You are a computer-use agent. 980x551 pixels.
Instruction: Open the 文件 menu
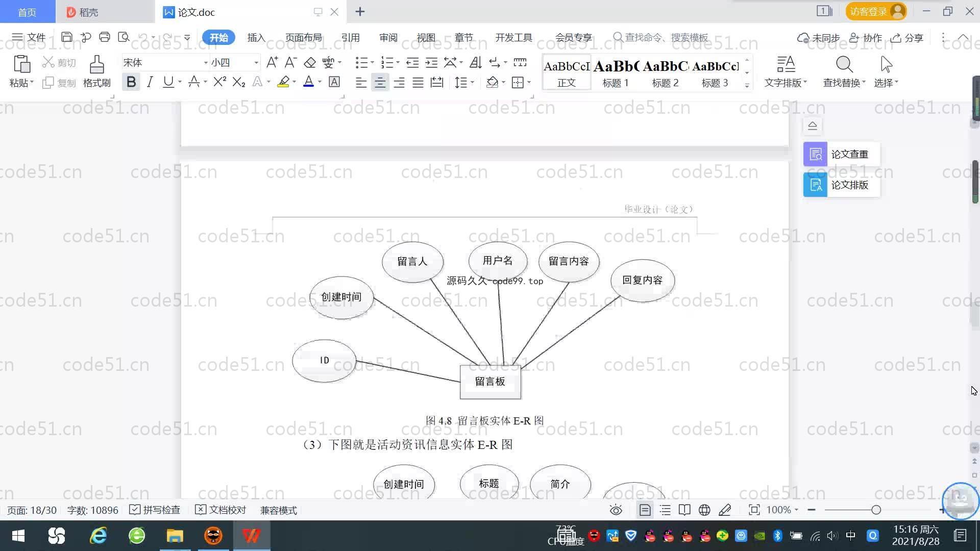[x=29, y=37]
